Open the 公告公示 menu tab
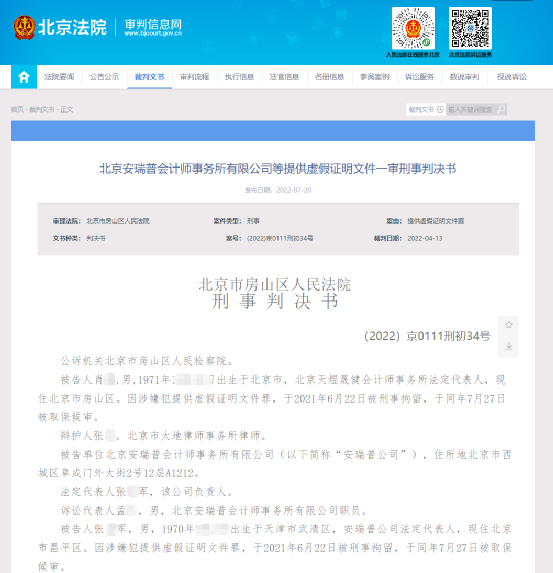 click(105, 77)
